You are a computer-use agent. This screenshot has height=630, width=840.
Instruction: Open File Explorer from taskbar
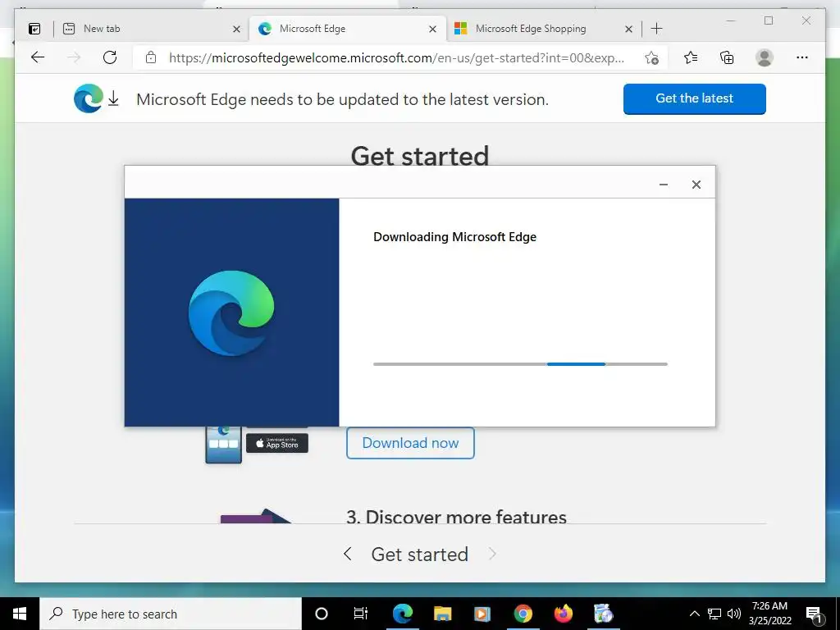coord(442,614)
